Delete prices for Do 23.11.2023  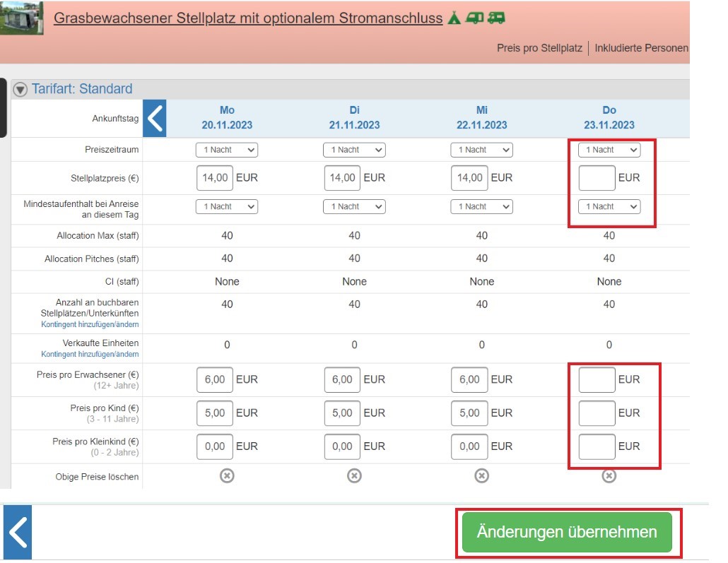(609, 475)
